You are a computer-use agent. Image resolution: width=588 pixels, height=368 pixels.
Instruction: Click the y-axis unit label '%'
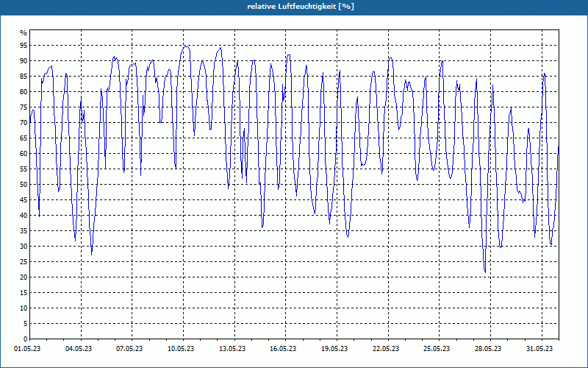(x=24, y=33)
